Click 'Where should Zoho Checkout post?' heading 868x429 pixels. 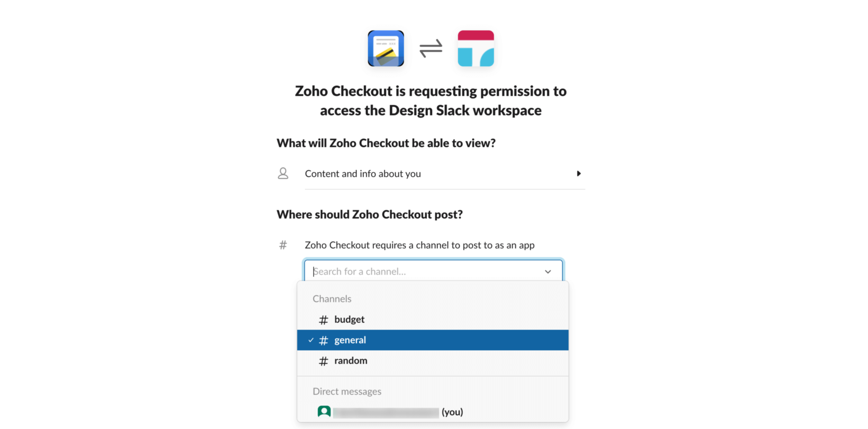pos(370,214)
